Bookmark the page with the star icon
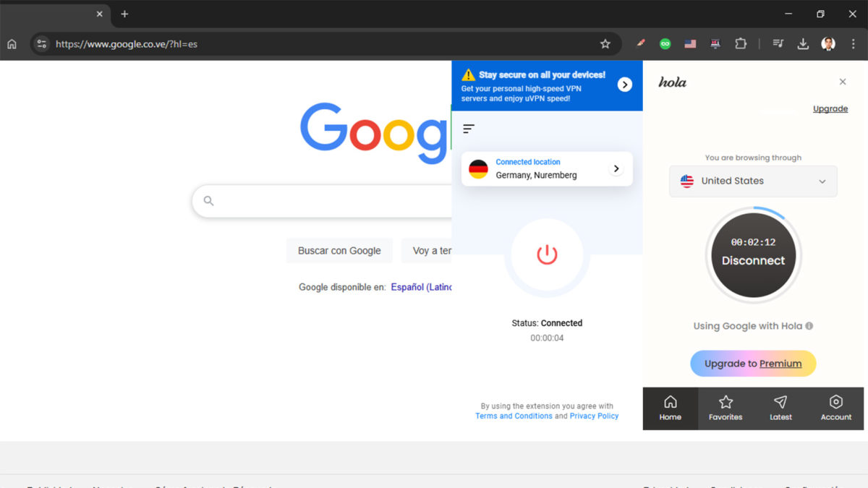Viewport: 868px width, 488px height. click(605, 43)
